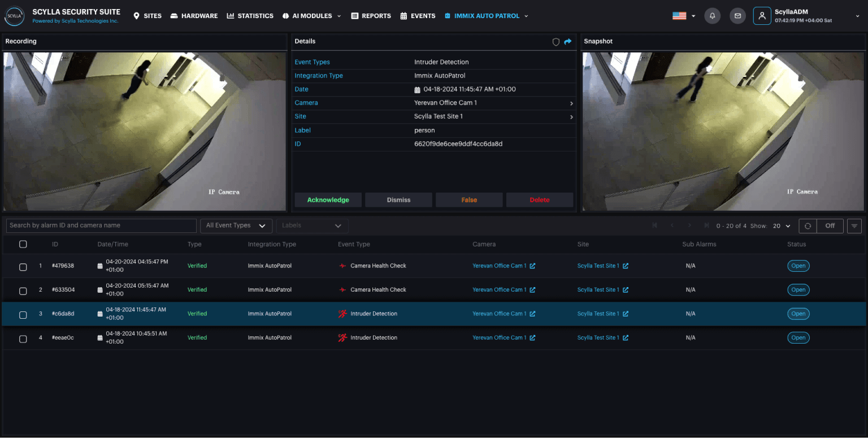The image size is (868, 438).
Task: Click the shield icon in Details header
Action: pyautogui.click(x=556, y=42)
